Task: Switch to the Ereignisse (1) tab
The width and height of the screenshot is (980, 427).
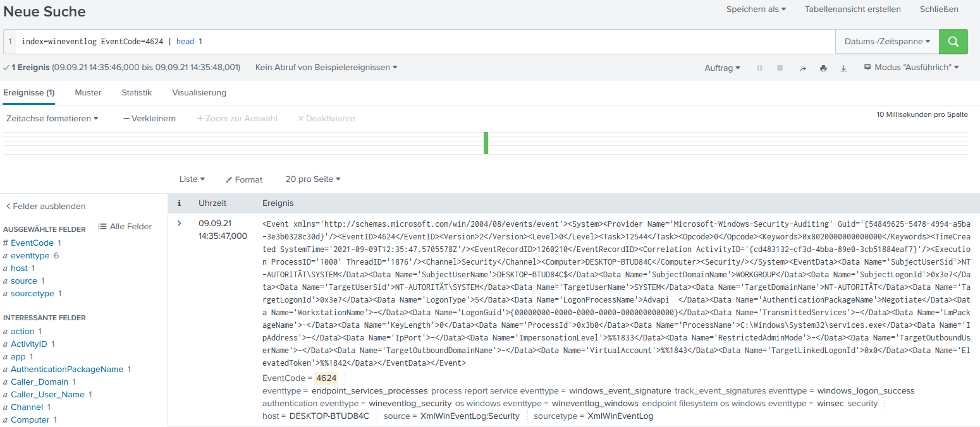Action: point(28,92)
